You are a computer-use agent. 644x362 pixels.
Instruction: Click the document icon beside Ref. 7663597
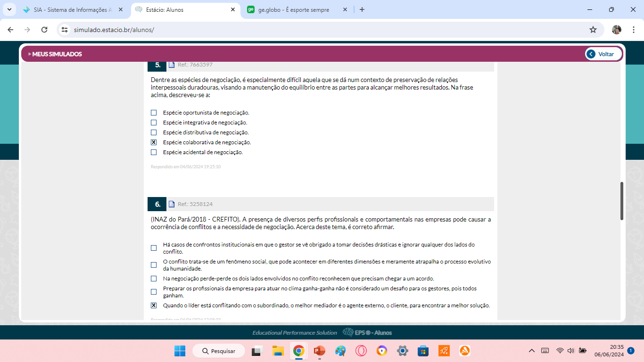[x=172, y=65]
